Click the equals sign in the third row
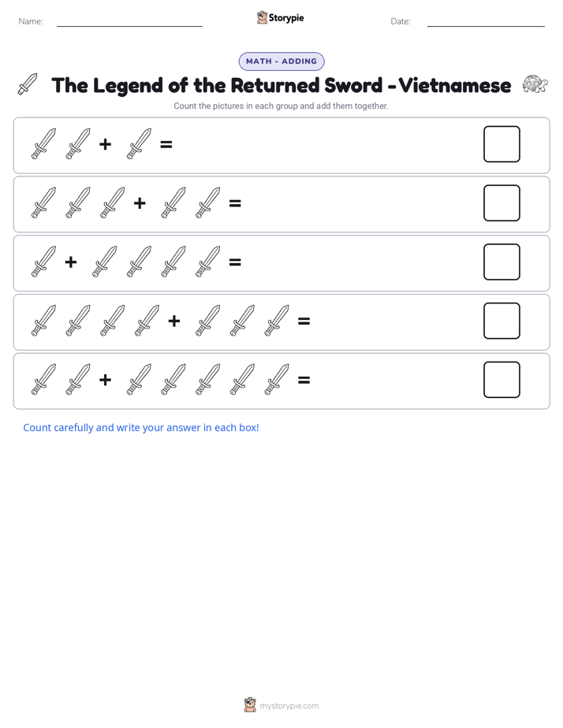This screenshot has height=728, width=563. 235,262
